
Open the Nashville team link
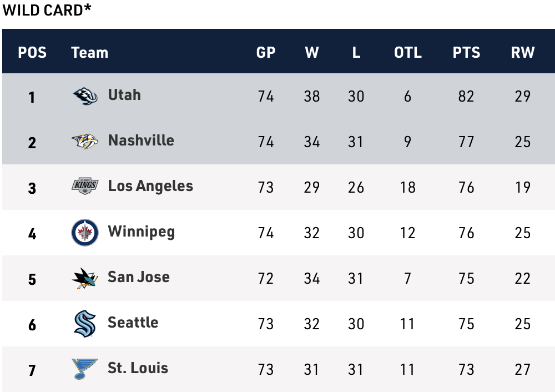[141, 140]
